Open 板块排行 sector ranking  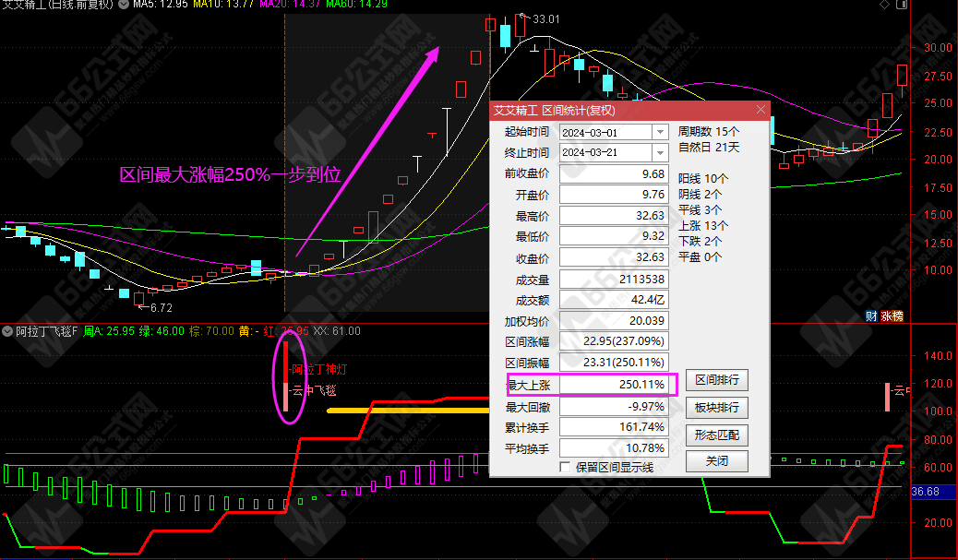716,407
